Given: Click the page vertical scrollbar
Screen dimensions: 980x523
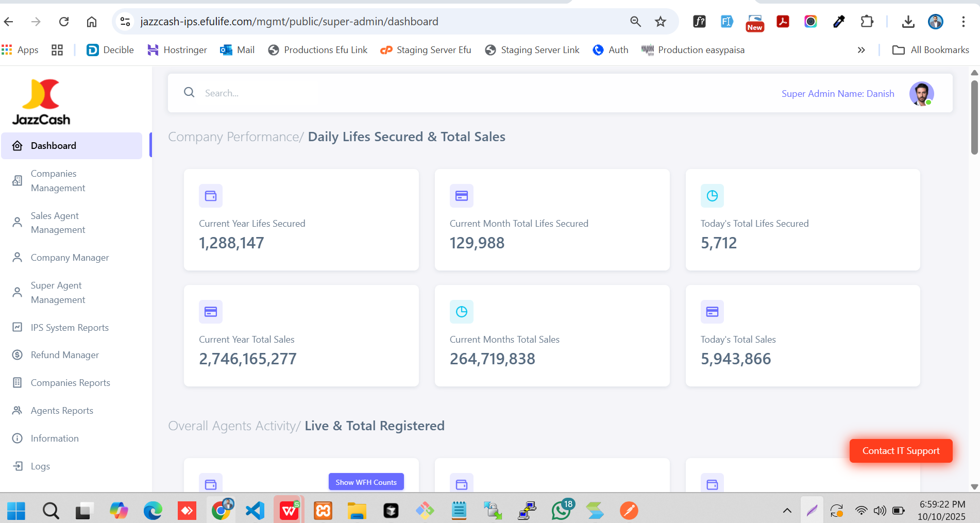Looking at the screenshot, I should point(974,119).
